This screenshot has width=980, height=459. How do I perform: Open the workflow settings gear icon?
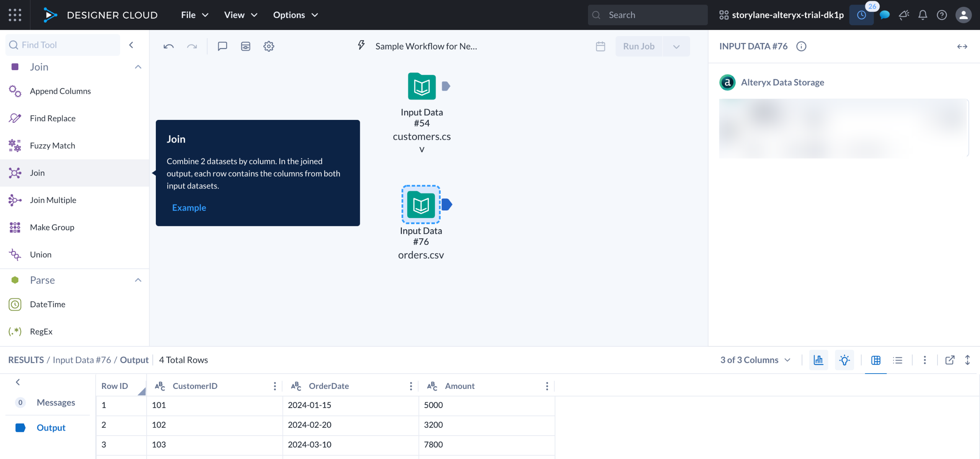[x=269, y=46]
